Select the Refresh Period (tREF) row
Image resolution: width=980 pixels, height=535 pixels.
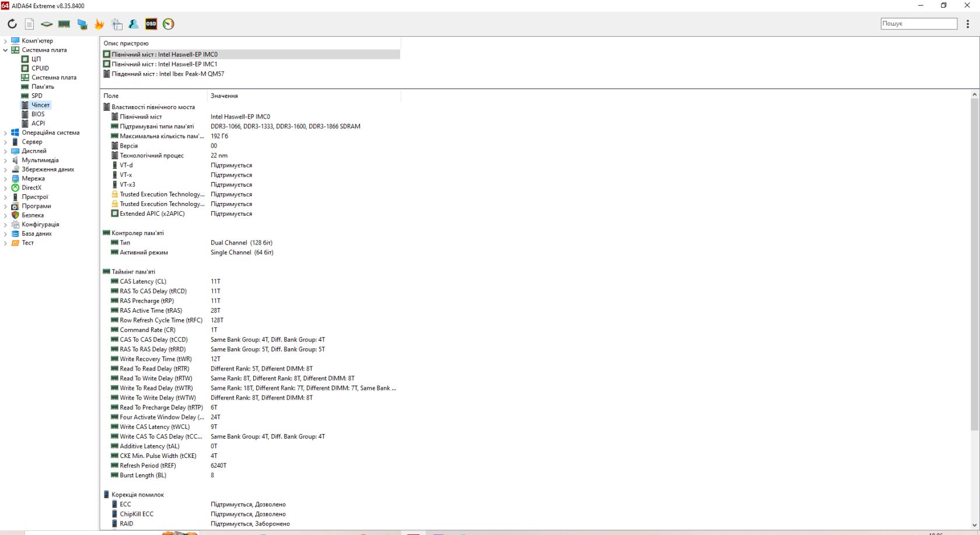pyautogui.click(x=251, y=466)
